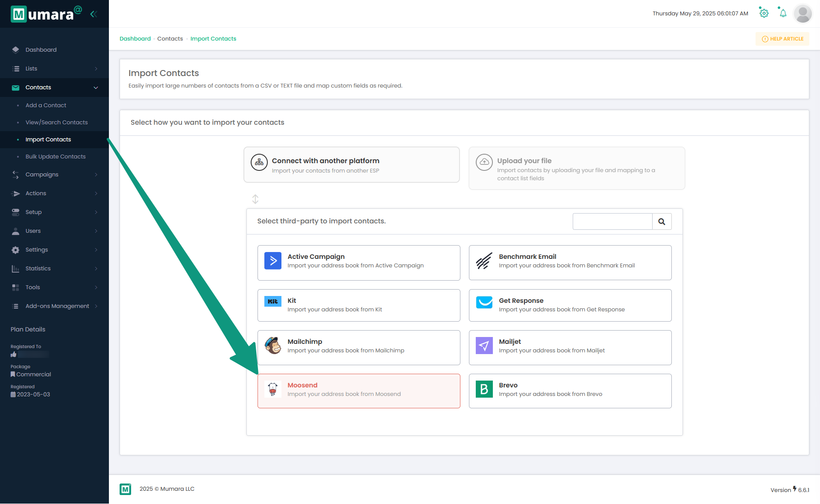Choose Upload your file option
Image resolution: width=820 pixels, height=504 pixels.
pos(577,168)
